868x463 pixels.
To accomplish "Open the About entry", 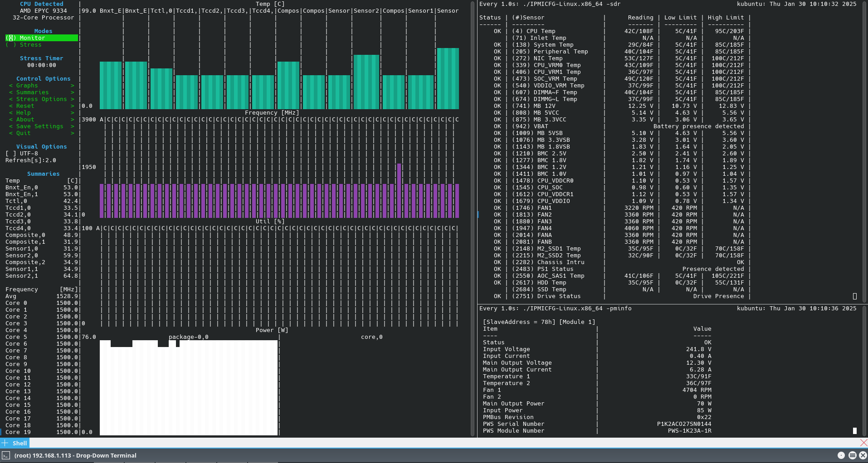I will point(25,120).
